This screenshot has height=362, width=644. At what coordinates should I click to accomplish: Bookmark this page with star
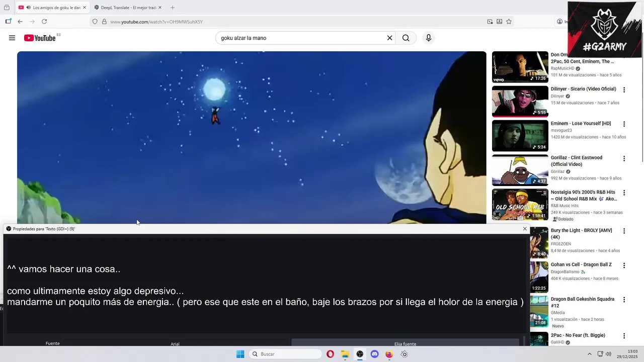coord(509,22)
